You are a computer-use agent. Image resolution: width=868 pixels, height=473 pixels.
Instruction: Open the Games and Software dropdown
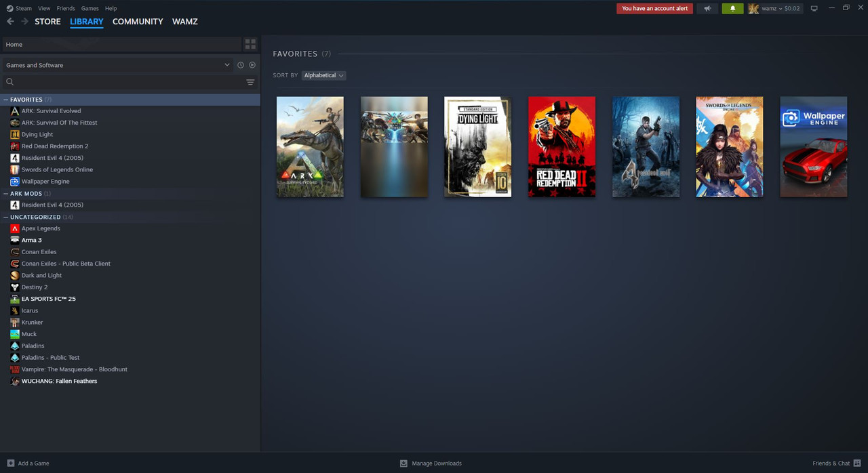[117, 65]
